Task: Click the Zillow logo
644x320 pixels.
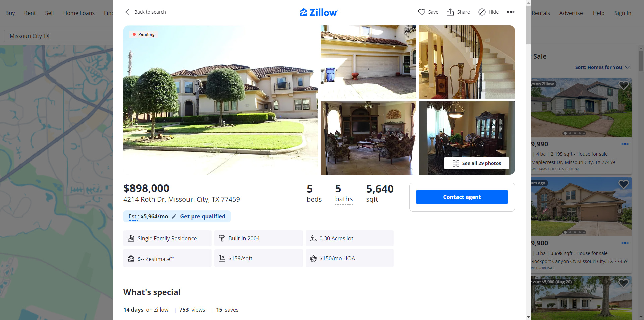Action: point(319,12)
